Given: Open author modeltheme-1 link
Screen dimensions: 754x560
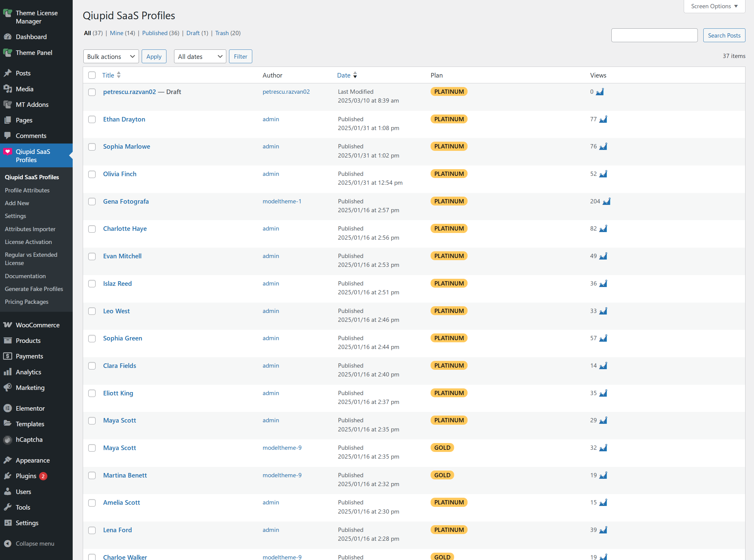Looking at the screenshot, I should pos(282,201).
